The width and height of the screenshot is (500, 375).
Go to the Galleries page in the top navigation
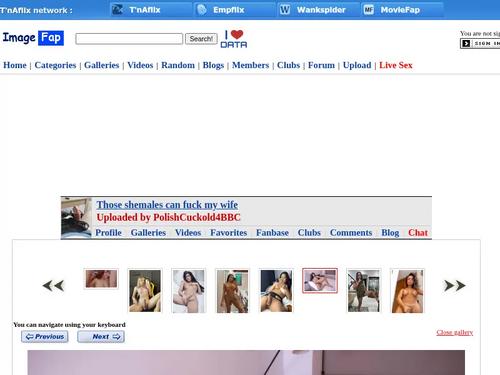(102, 65)
